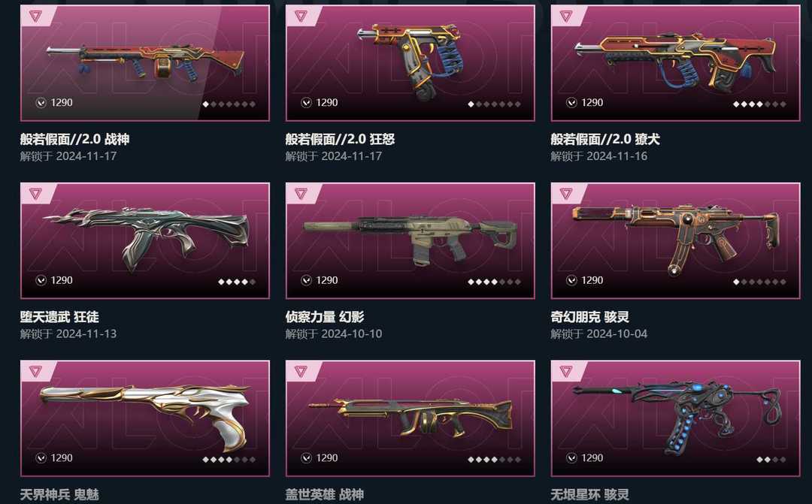
Task: Click the VP currency icon on 无垠星环 骇灵 card
Action: click(571, 457)
